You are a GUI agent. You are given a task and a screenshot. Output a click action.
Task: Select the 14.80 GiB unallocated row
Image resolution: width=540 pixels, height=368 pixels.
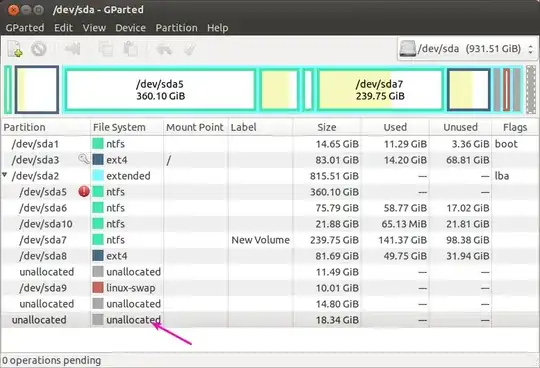coord(270,304)
